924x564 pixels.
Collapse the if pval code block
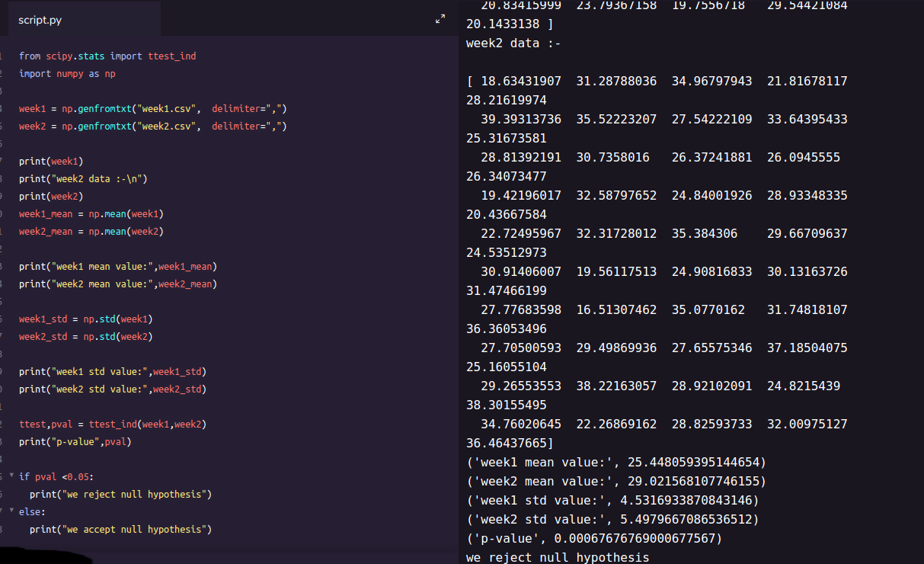pyautogui.click(x=10, y=476)
